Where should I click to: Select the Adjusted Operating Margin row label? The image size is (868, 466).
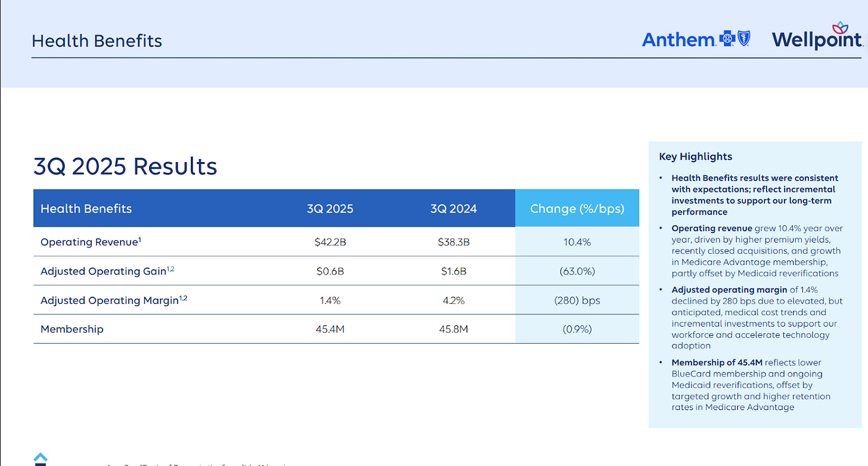114,300
